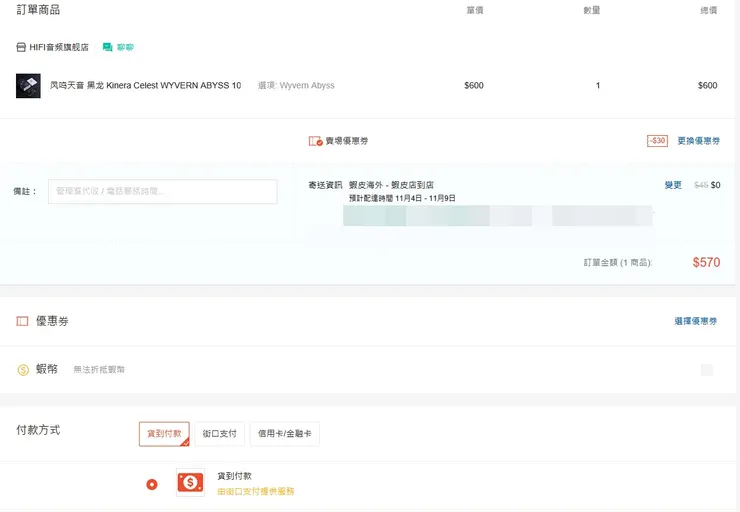Click the 優惠券 coupon icon
Screen dimensions: 740x512
(x=22, y=321)
